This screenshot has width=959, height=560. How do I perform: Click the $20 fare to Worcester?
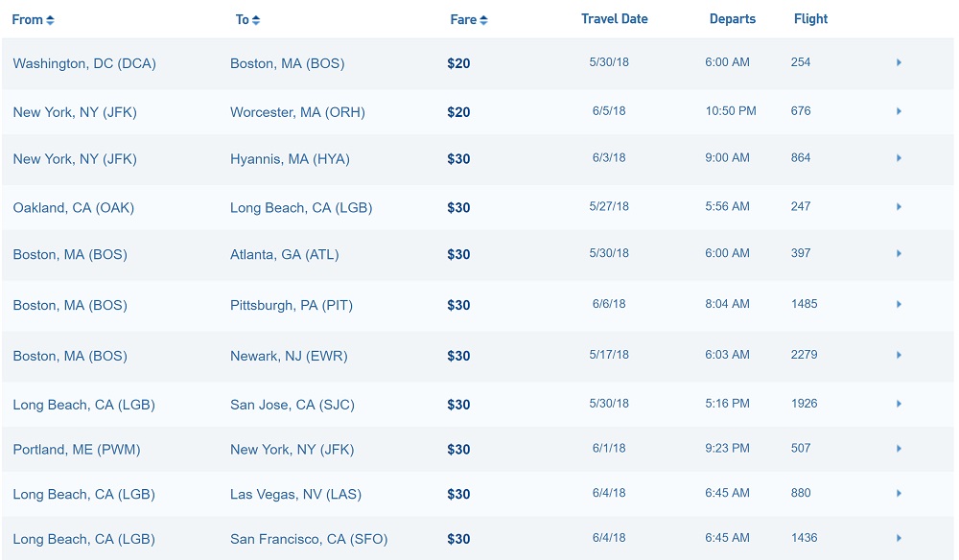(458, 112)
